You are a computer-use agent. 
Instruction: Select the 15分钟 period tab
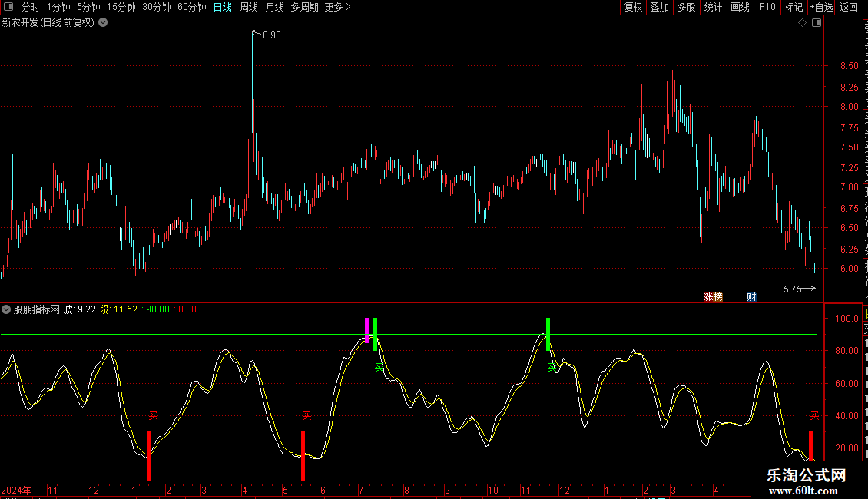pyautogui.click(x=121, y=7)
